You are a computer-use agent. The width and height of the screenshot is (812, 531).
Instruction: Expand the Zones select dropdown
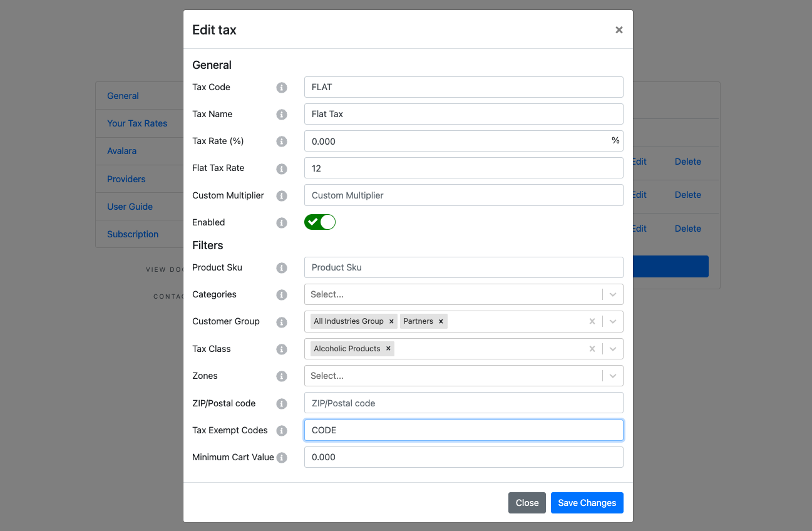(x=613, y=376)
